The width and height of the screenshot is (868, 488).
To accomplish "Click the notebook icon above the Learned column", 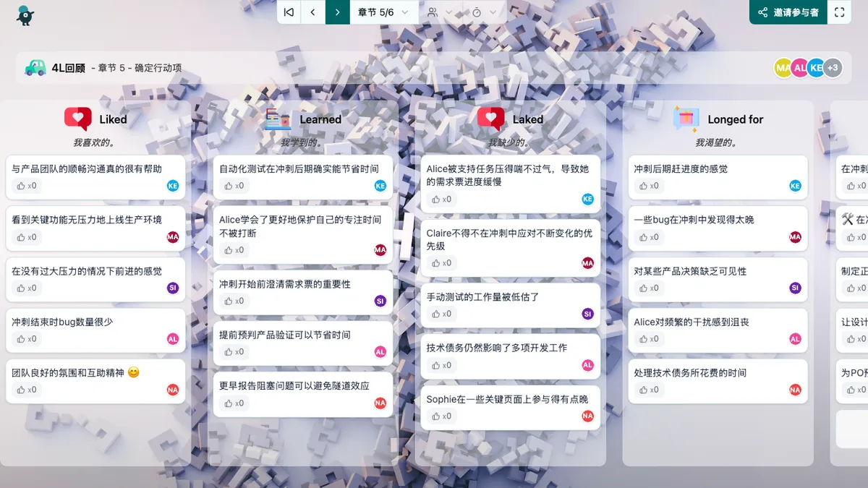I will click(278, 119).
